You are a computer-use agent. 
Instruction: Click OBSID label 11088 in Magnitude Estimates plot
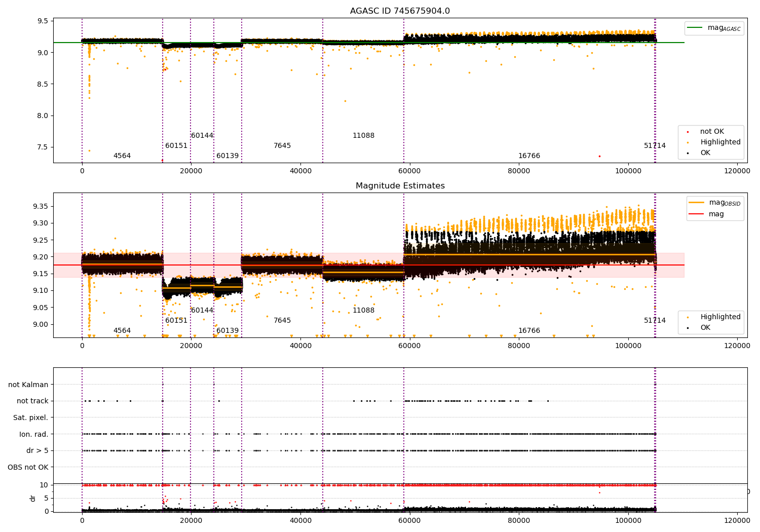tap(364, 311)
